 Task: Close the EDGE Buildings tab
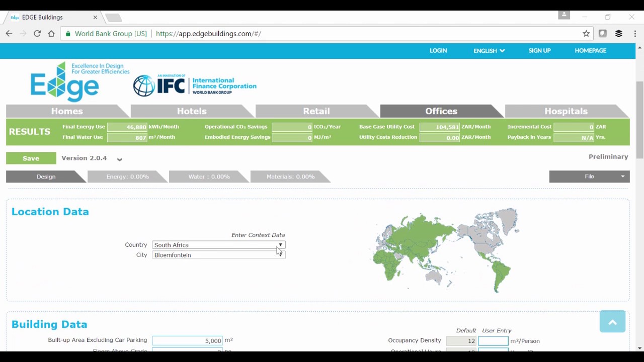click(95, 17)
